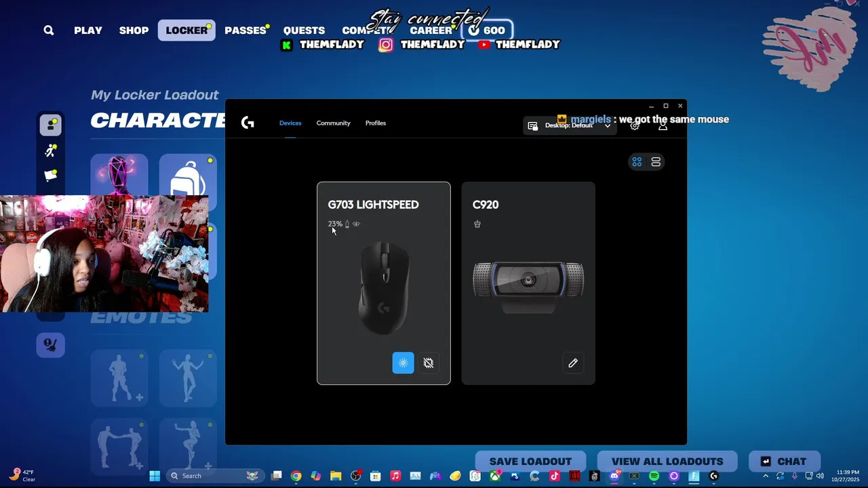Go to Fortnite PLAY tab

click(x=88, y=30)
